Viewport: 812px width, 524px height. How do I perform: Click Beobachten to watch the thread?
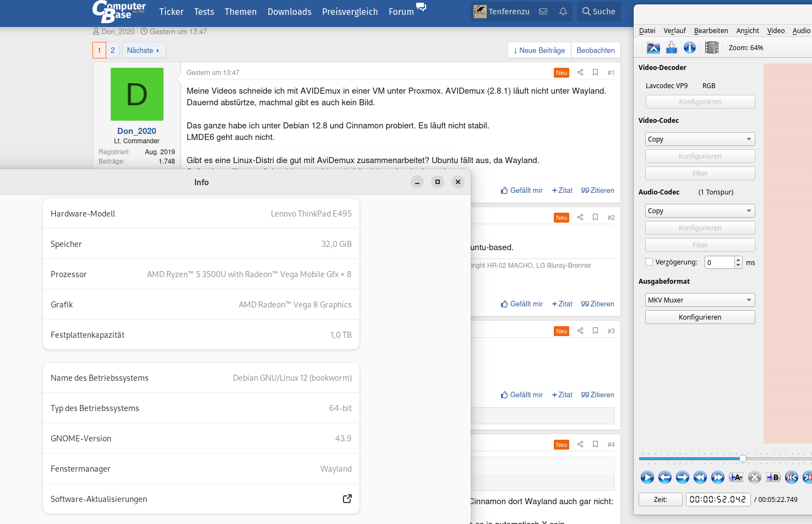click(596, 50)
